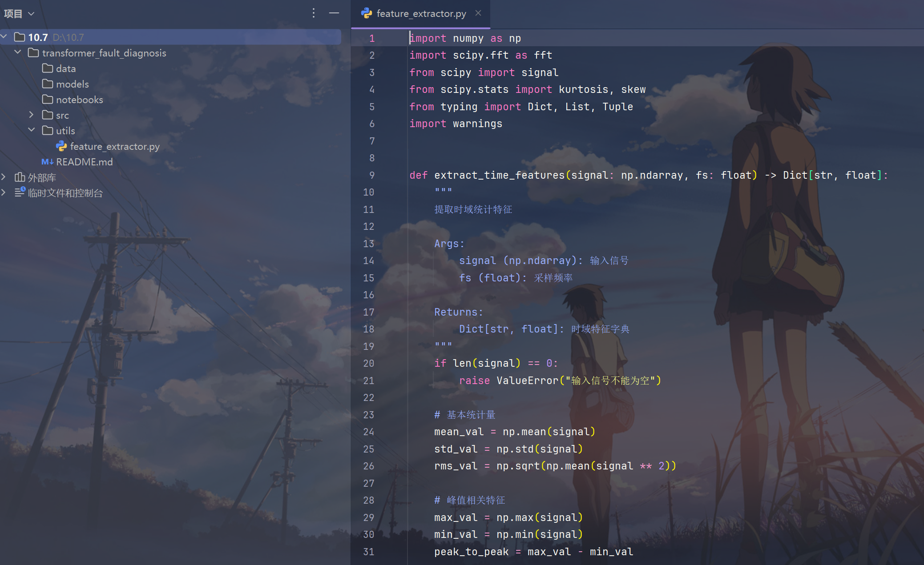Collapse the utils folder

point(31,130)
